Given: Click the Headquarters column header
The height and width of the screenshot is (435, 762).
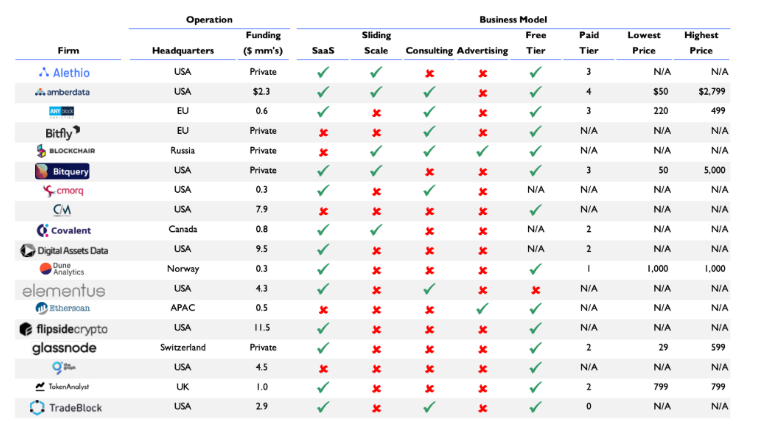Looking at the screenshot, I should coord(183,51).
